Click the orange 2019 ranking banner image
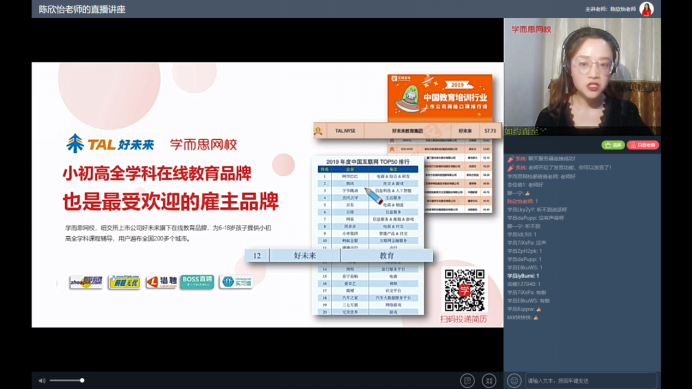The width and height of the screenshot is (693, 390). [x=440, y=97]
